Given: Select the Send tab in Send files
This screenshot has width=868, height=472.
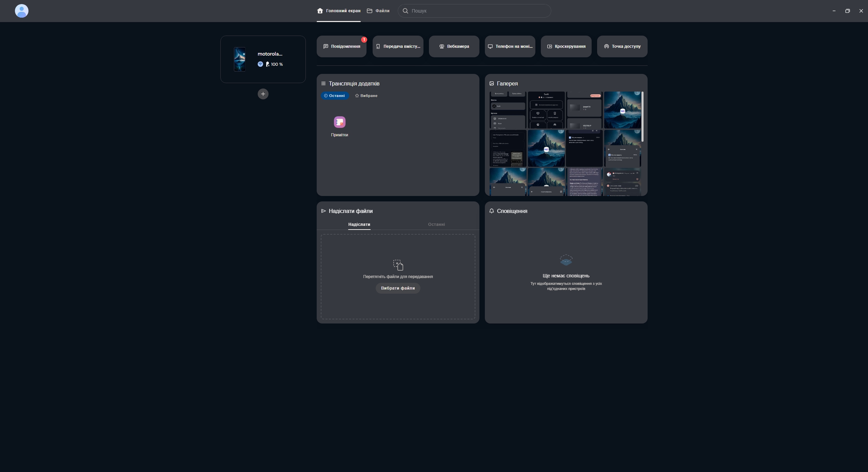Looking at the screenshot, I should pyautogui.click(x=359, y=224).
